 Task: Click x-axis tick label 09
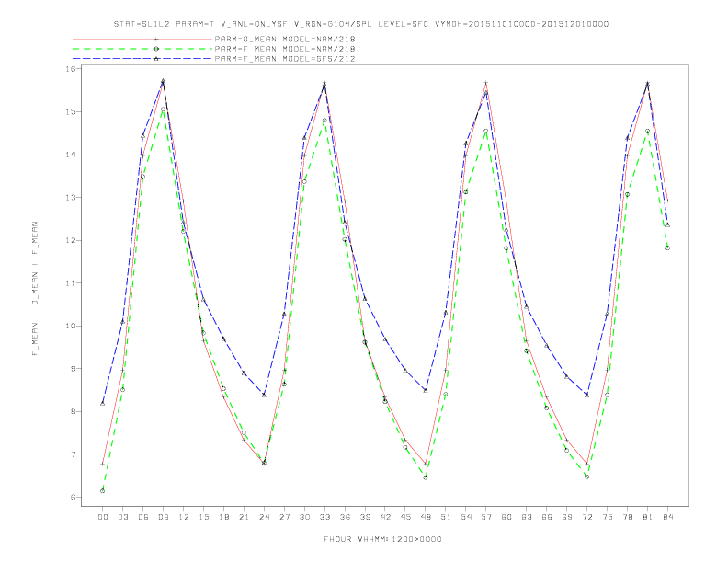click(x=163, y=517)
